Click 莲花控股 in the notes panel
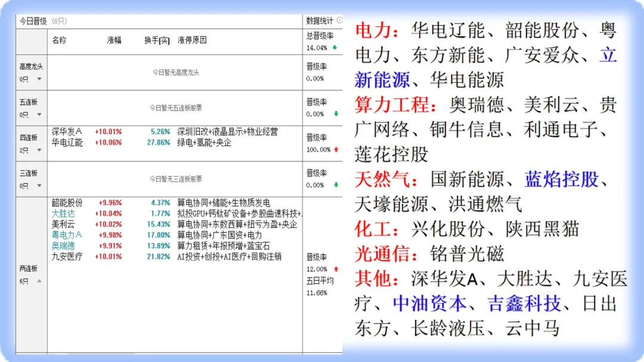This screenshot has height=362, width=644. pyautogui.click(x=391, y=154)
